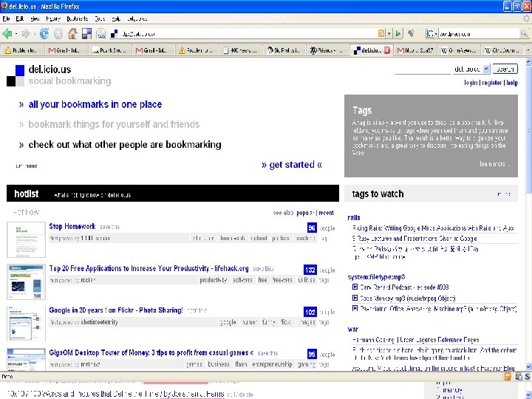
Task: Click the del.icio.us search text field
Action: [423, 69]
